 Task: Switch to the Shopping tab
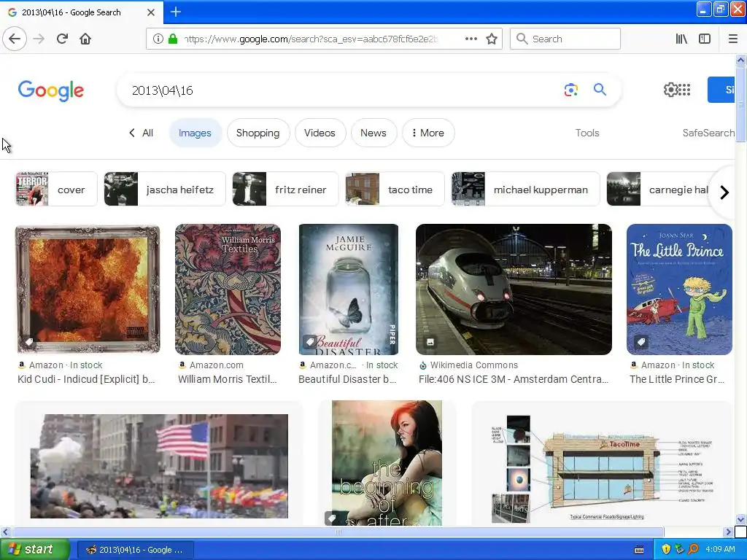coord(258,133)
